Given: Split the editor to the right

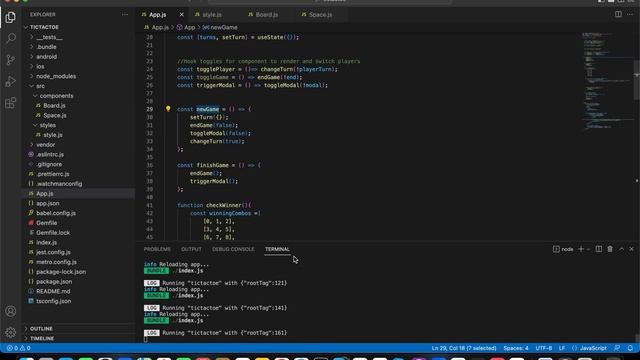Looking at the screenshot, I should [618, 14].
